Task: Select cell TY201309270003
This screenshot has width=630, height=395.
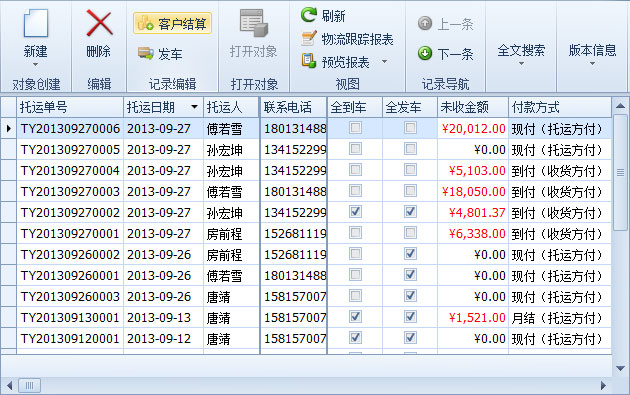Action: [x=70, y=192]
